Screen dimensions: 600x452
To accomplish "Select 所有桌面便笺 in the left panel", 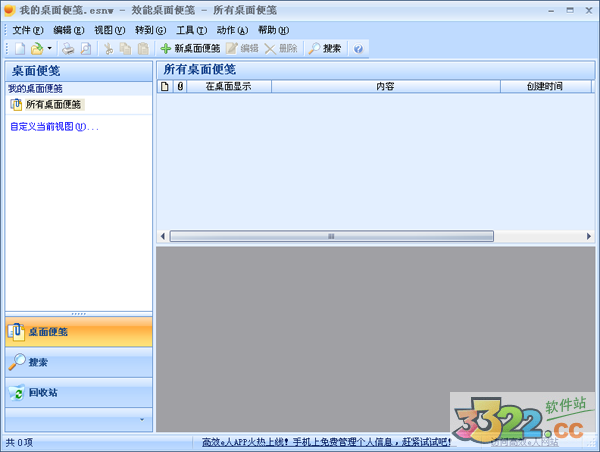I will click(53, 104).
